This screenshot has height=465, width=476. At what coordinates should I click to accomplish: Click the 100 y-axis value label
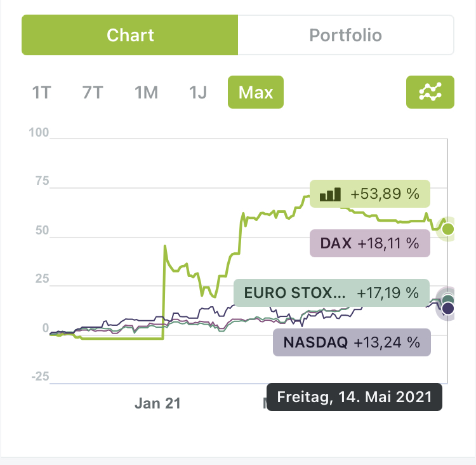[39, 132]
